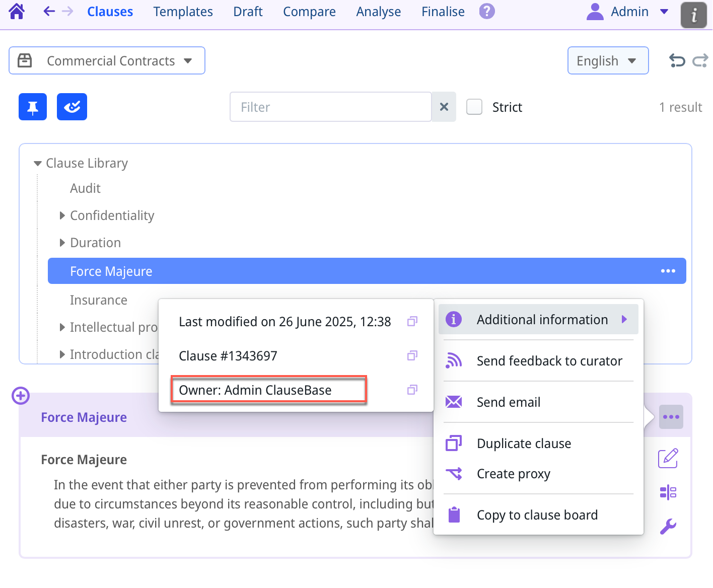Clear the filter with X button

tap(444, 107)
